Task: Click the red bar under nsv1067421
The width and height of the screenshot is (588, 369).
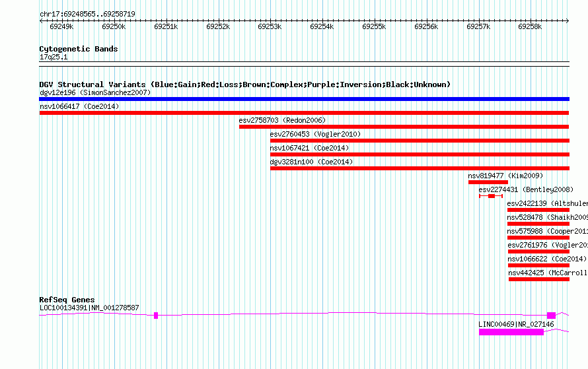Action: tap(420, 154)
